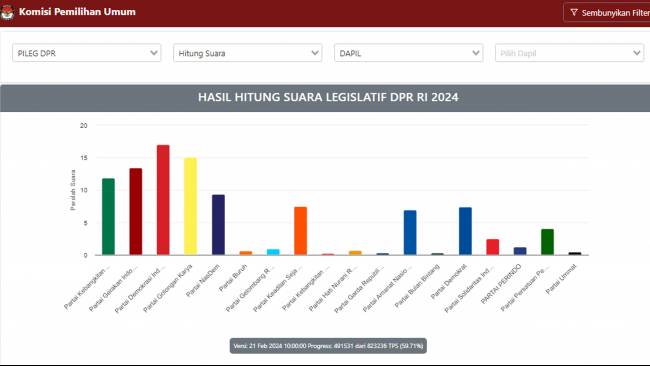Click the Partai Bulan Bintang axis label
Viewport: 650px width, 366px height.
click(417, 286)
